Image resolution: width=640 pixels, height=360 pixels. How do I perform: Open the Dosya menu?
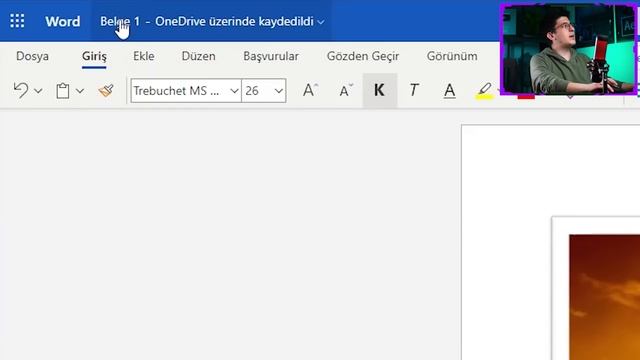click(32, 56)
